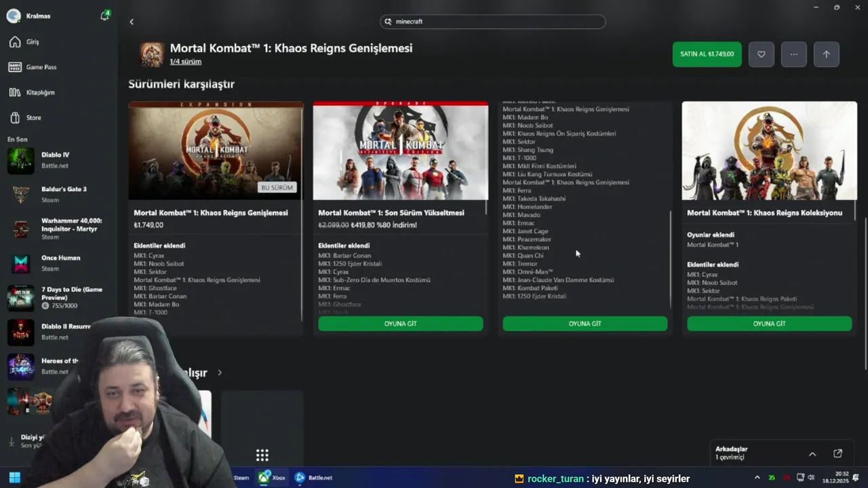Open the Kralmas profile avatar
The image size is (868, 488).
(14, 16)
